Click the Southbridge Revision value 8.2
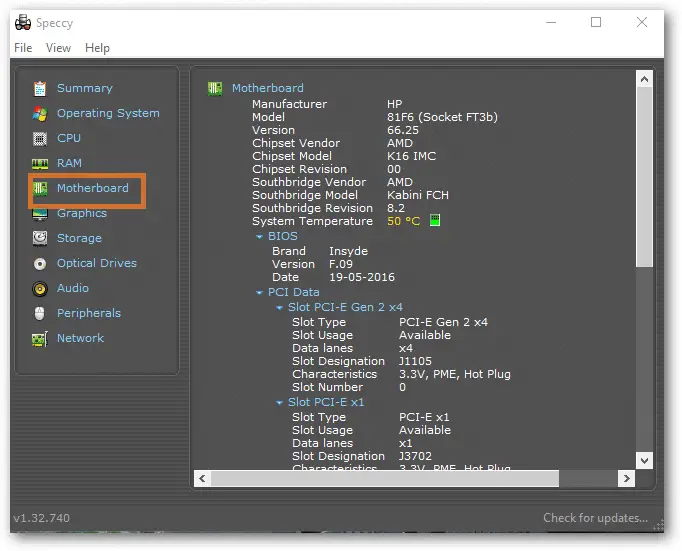Screen dimensions: 682x551 (396, 208)
